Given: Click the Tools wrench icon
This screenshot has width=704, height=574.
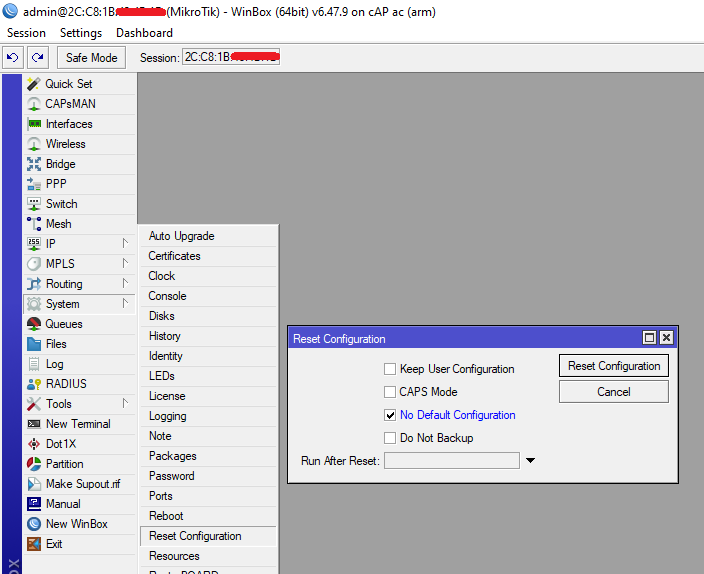Looking at the screenshot, I should 34,404.
